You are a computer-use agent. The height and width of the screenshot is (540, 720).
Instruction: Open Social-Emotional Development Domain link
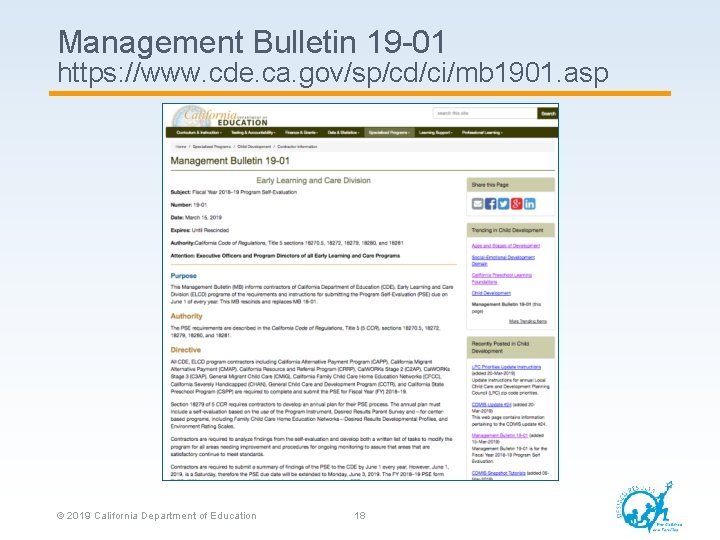(503, 260)
